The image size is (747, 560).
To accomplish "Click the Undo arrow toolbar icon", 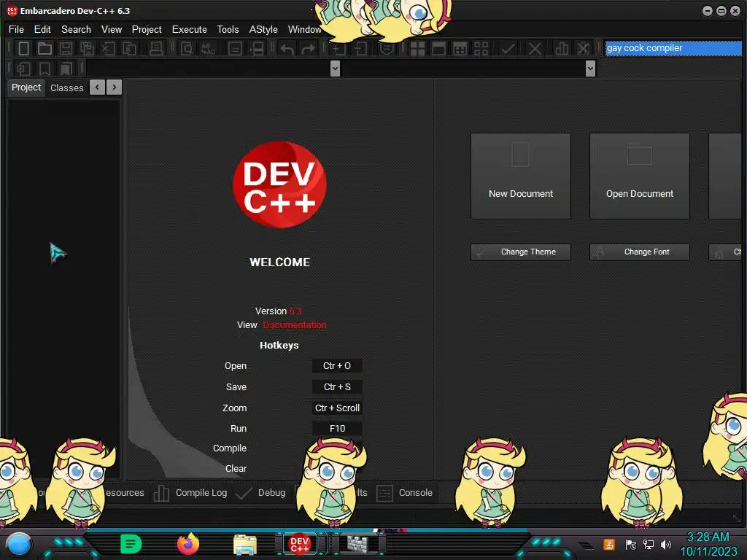I will (x=287, y=48).
